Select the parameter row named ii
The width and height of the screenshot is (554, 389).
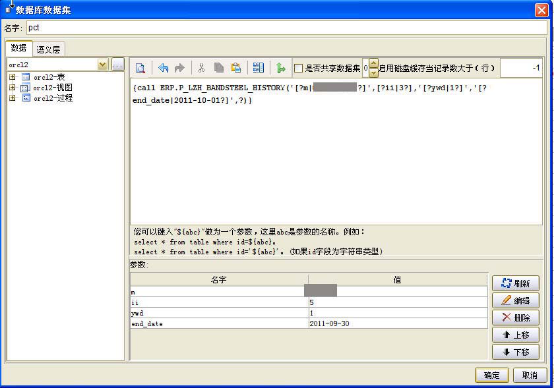(x=309, y=302)
